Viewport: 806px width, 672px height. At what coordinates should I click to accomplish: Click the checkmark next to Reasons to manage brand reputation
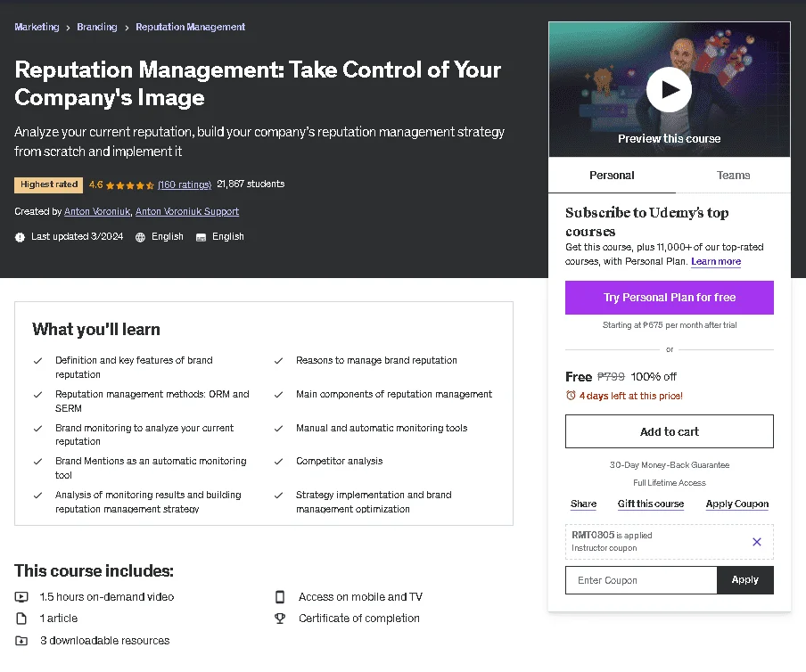click(278, 361)
